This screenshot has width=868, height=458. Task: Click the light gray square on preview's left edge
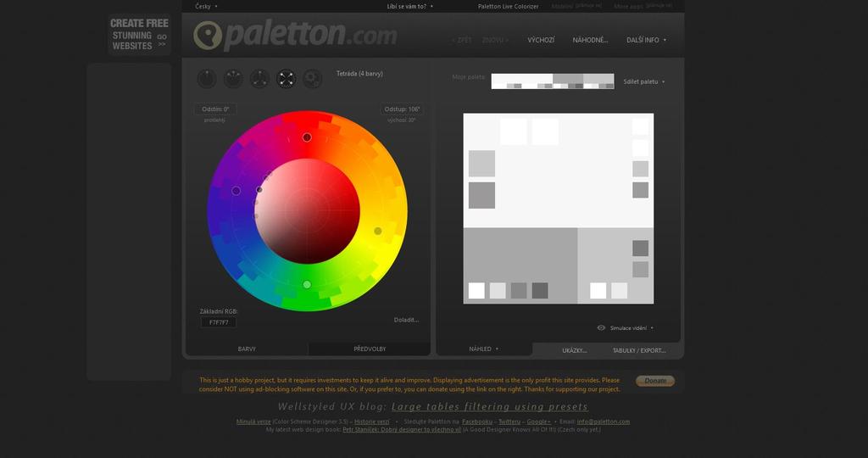[x=481, y=164]
